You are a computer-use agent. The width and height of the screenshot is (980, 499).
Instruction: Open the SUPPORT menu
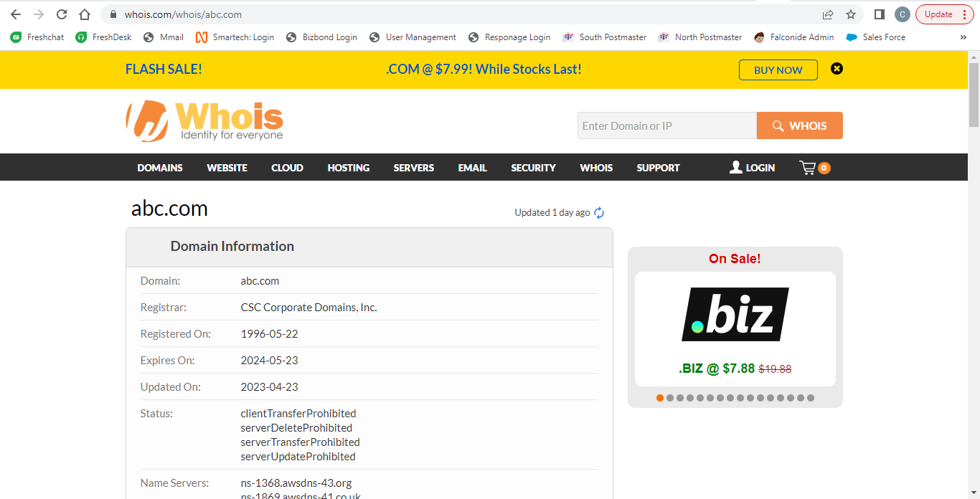(658, 168)
